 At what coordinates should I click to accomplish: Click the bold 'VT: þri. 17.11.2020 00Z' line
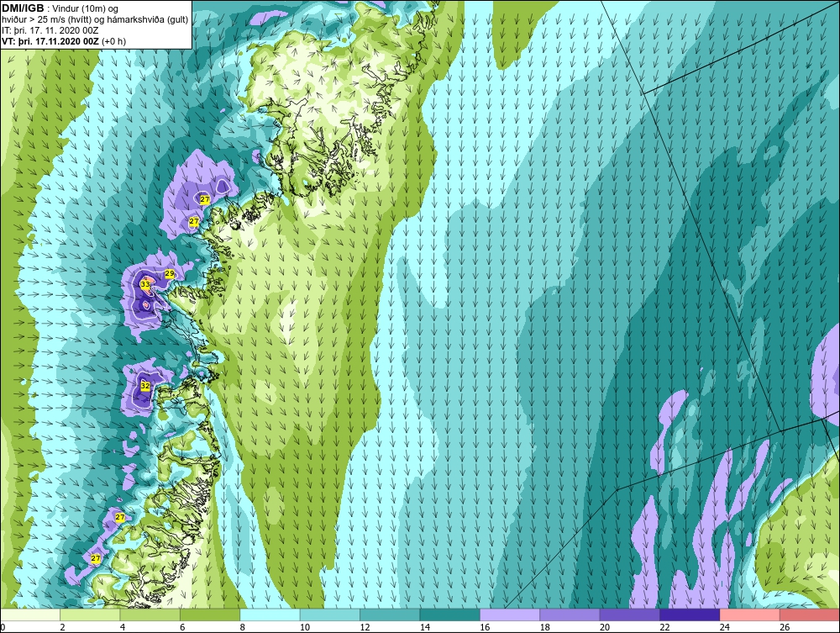click(50, 41)
